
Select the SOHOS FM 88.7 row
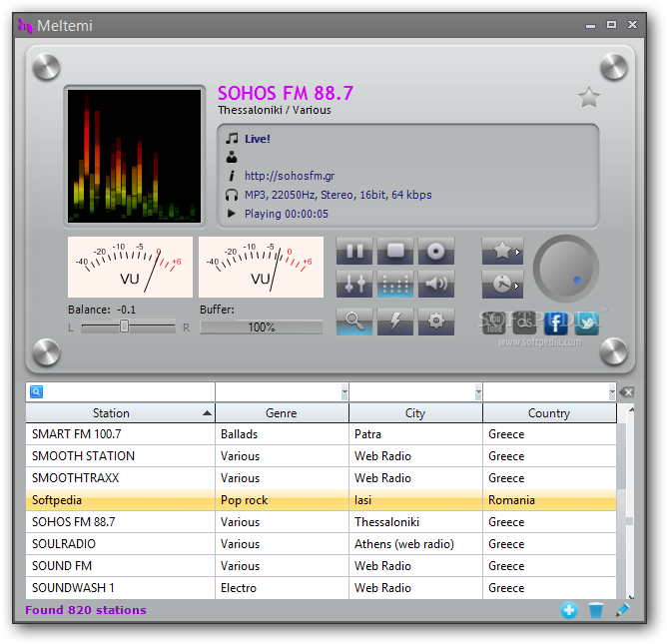coord(321,522)
